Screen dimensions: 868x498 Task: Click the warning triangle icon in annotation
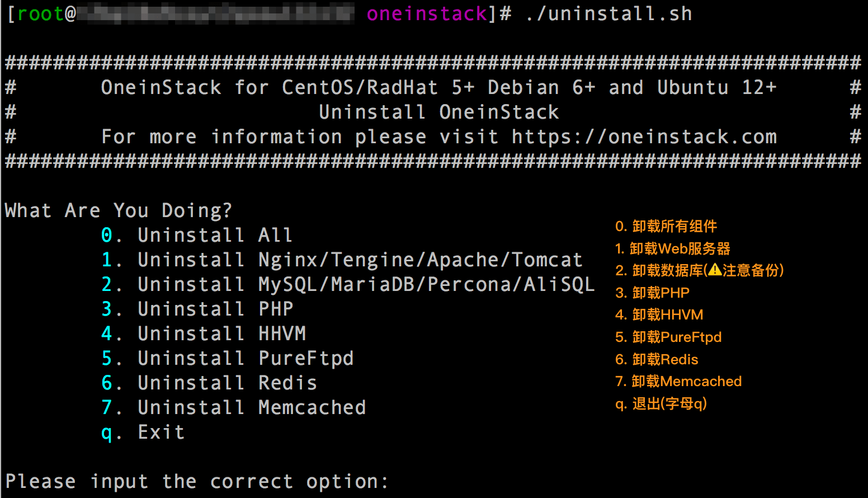point(715,270)
